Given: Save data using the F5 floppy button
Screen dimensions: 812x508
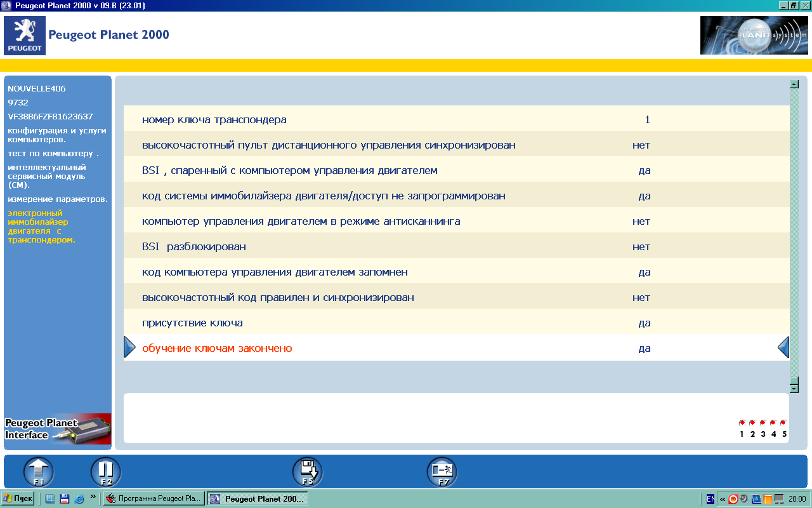Looking at the screenshot, I should [308, 472].
